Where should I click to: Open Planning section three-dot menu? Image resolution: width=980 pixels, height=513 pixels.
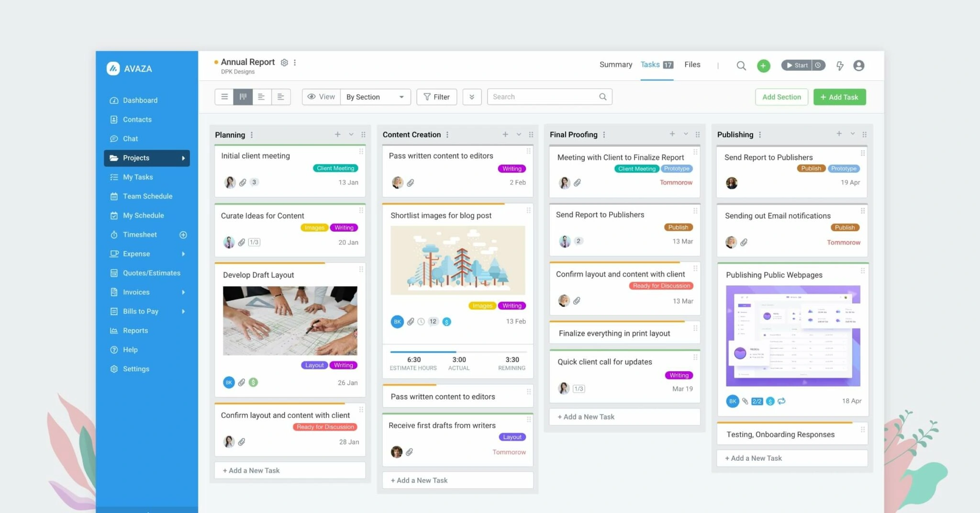pos(252,135)
